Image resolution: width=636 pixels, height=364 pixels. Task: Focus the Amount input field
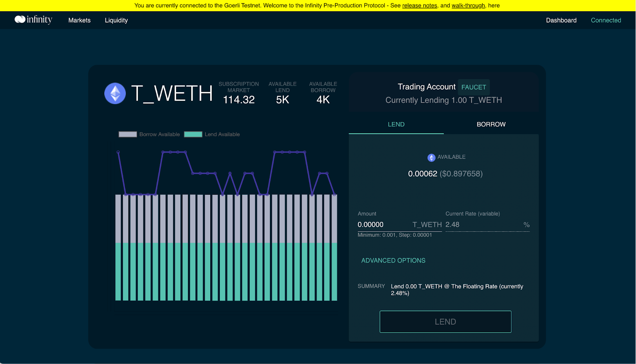click(x=382, y=225)
